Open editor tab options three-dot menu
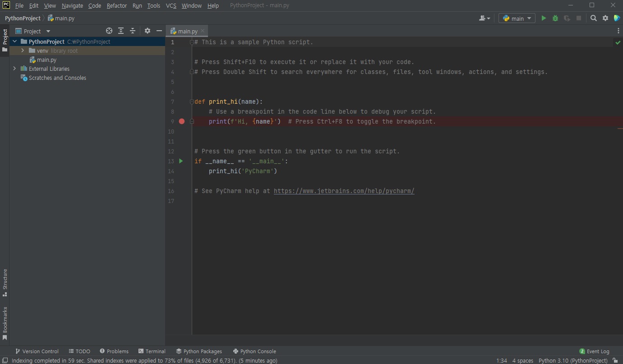 pos(618,31)
